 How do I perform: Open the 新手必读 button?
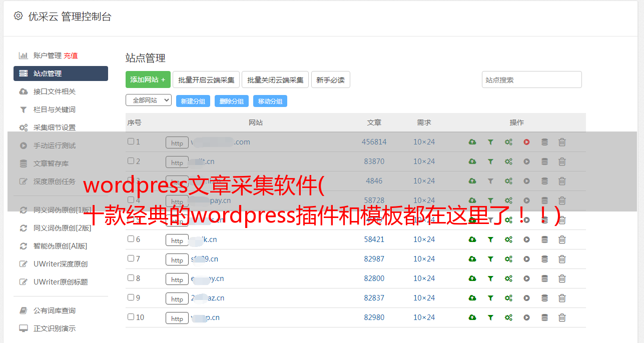(x=331, y=79)
